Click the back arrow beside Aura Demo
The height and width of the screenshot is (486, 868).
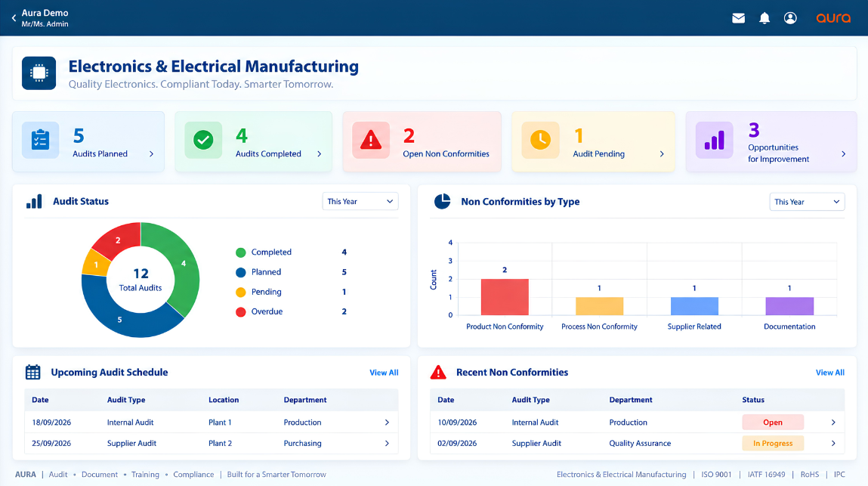coord(14,18)
